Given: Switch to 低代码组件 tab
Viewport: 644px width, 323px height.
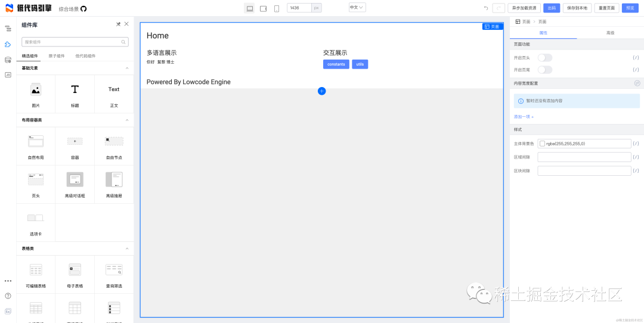Looking at the screenshot, I should pyautogui.click(x=85, y=56).
